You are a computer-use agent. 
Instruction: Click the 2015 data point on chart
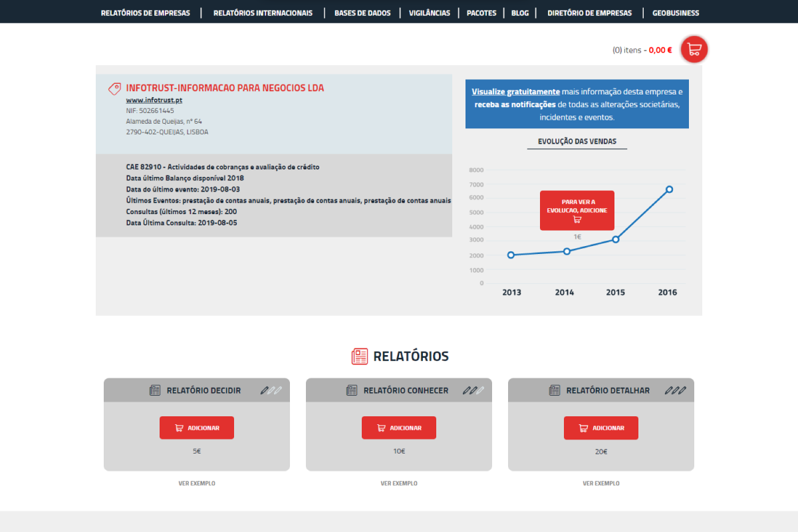(616, 239)
